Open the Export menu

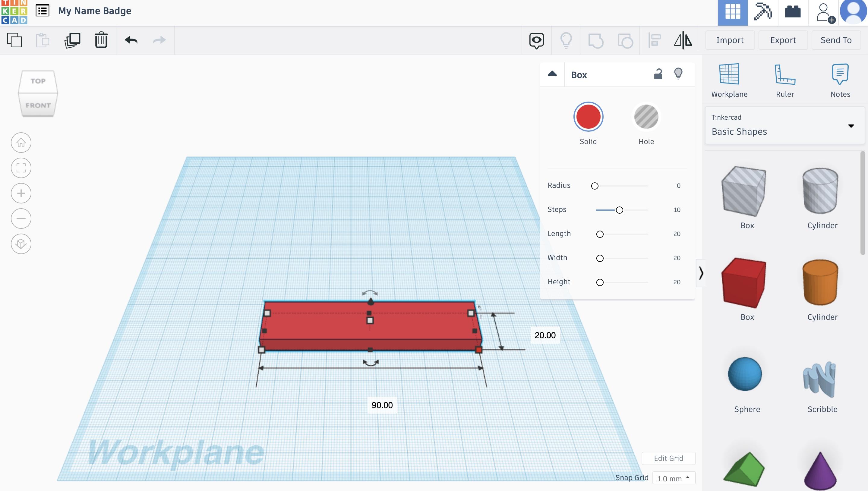pyautogui.click(x=783, y=40)
